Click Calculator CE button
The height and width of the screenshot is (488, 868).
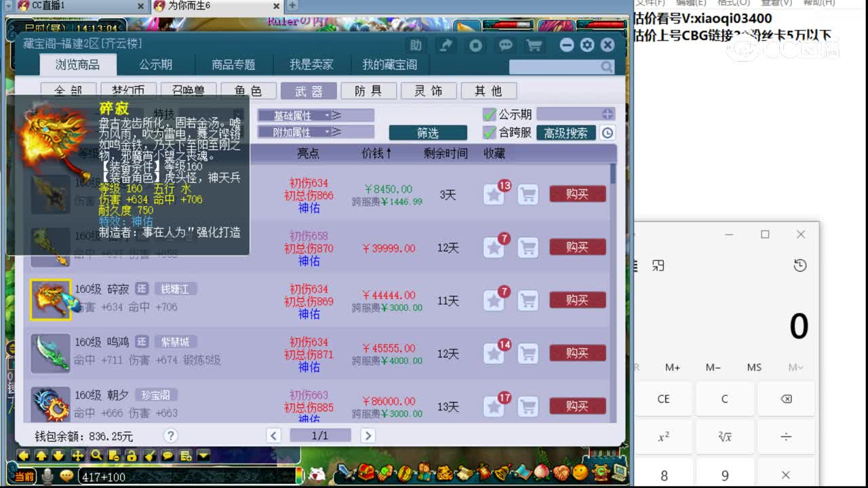coord(663,399)
